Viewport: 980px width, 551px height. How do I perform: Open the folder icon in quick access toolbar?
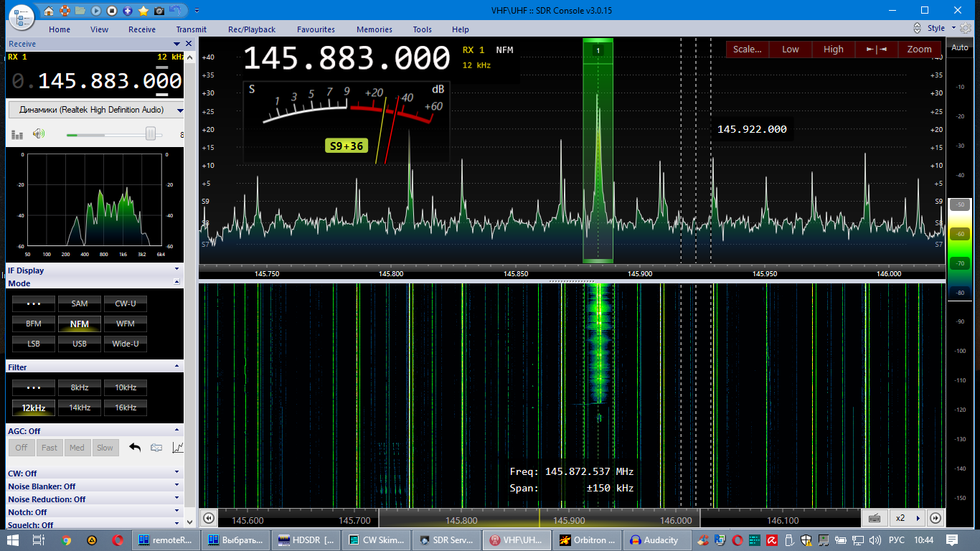pyautogui.click(x=80, y=11)
